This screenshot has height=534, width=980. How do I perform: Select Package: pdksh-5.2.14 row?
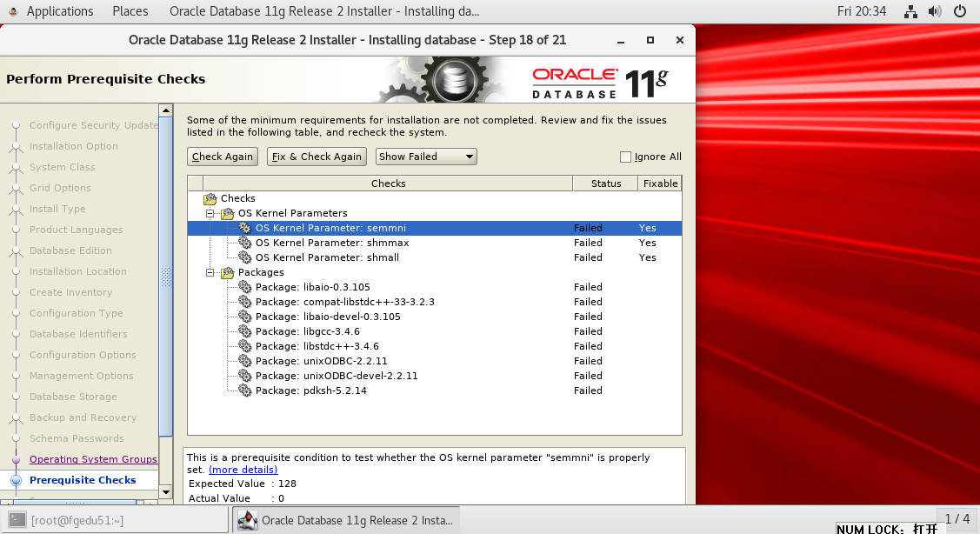[435, 390]
